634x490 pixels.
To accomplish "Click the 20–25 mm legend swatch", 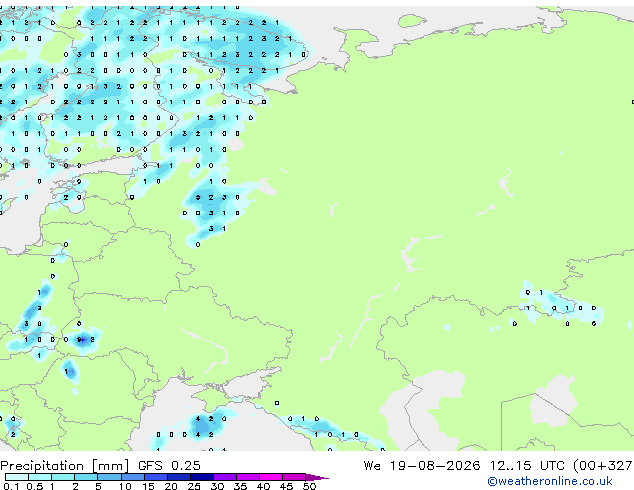I will [178, 477].
